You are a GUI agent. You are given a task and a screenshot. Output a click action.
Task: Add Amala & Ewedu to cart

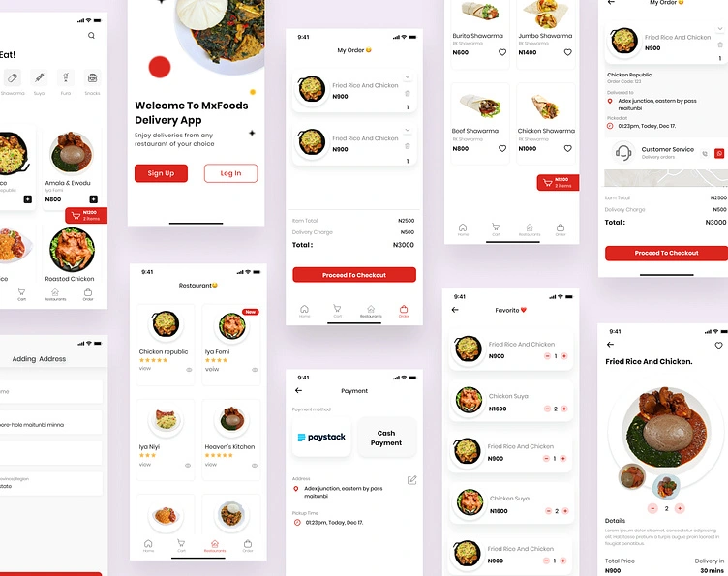[x=93, y=199]
